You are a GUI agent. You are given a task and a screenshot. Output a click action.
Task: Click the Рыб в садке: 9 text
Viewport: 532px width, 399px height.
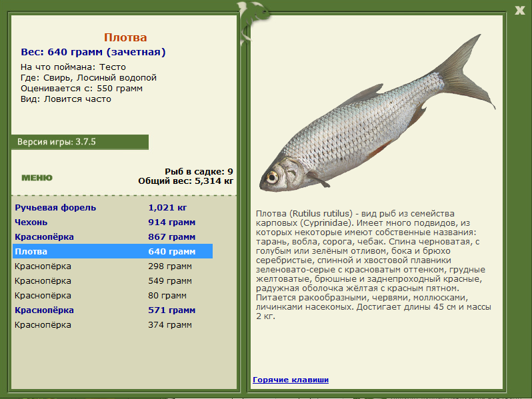tap(199, 172)
